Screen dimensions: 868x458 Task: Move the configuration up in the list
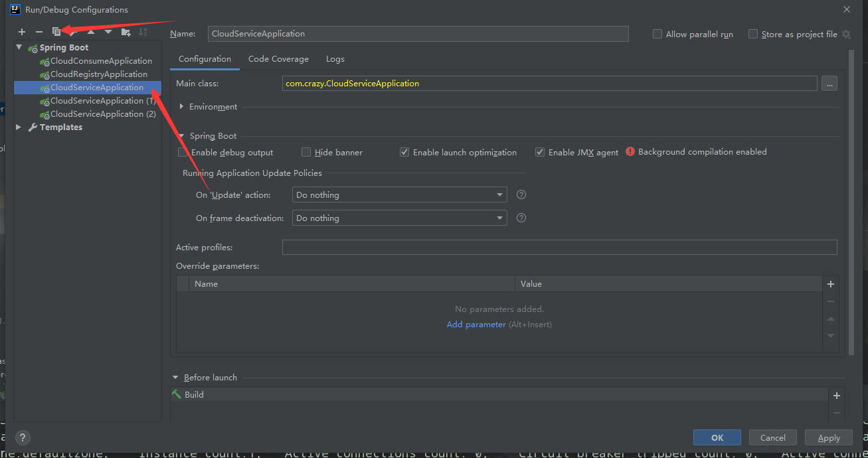(x=91, y=32)
